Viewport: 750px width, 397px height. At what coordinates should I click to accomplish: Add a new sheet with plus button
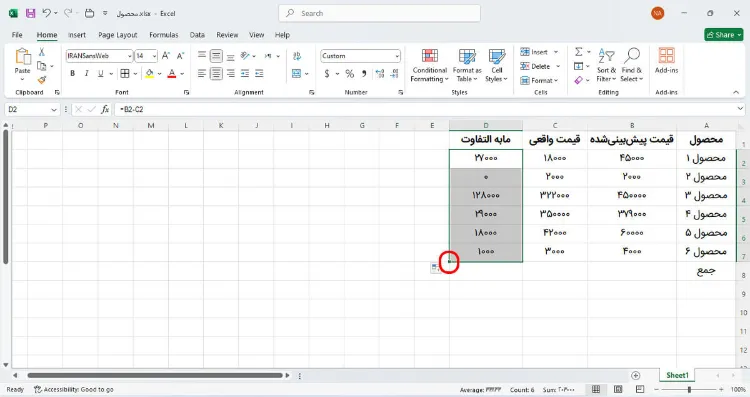click(x=635, y=375)
